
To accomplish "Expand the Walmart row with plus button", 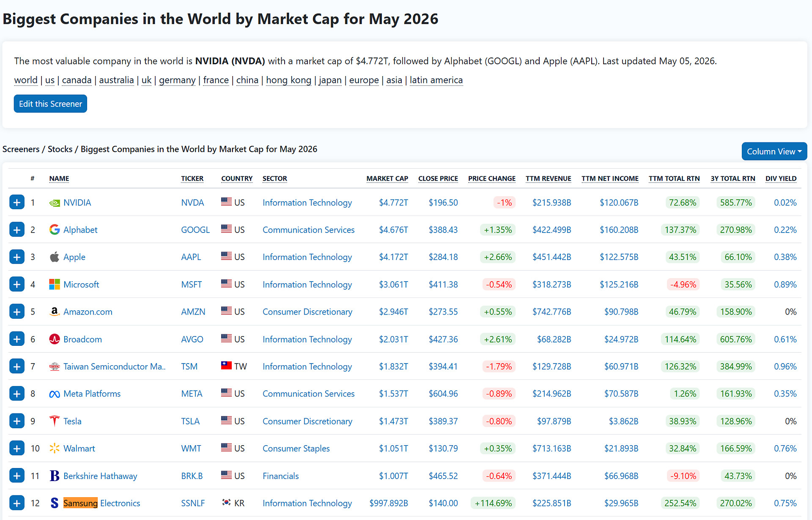I will point(17,449).
